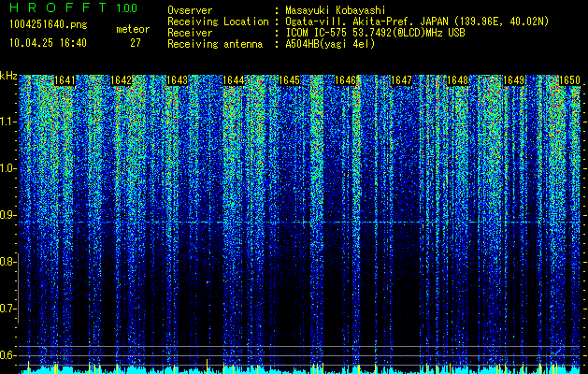Click the timestamp 10.04.25 16:40
This screenshot has height=374, width=588.
click(48, 43)
